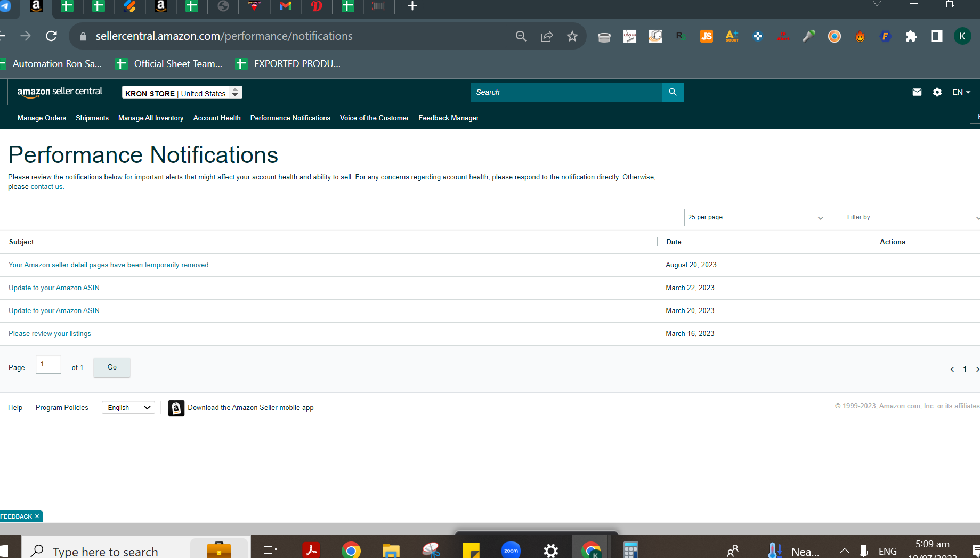This screenshot has width=980, height=558.
Task: Toggle the browser side panel
Action: pyautogui.click(x=937, y=36)
